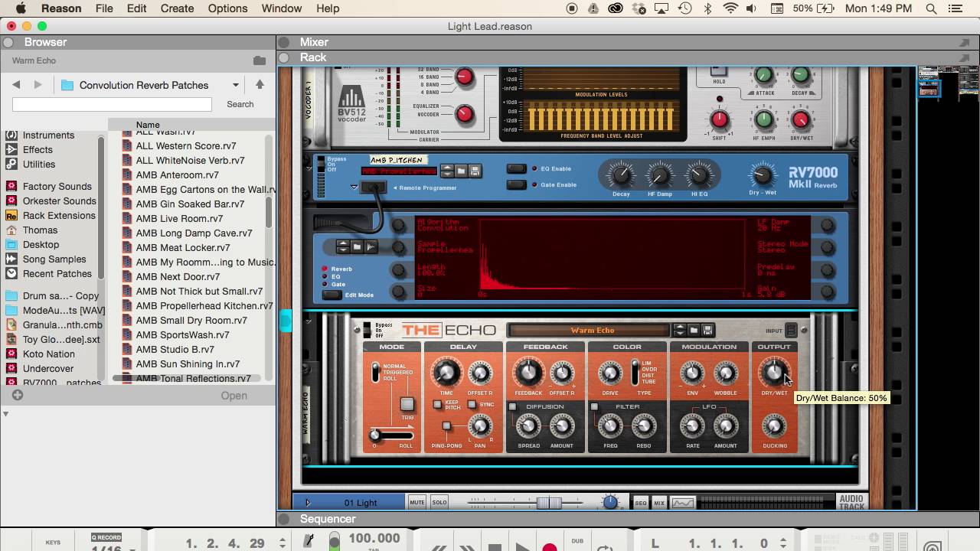Screen dimensions: 980x551
Task: Click the sample waveform edit icon in Remote Programmer
Action: (371, 246)
